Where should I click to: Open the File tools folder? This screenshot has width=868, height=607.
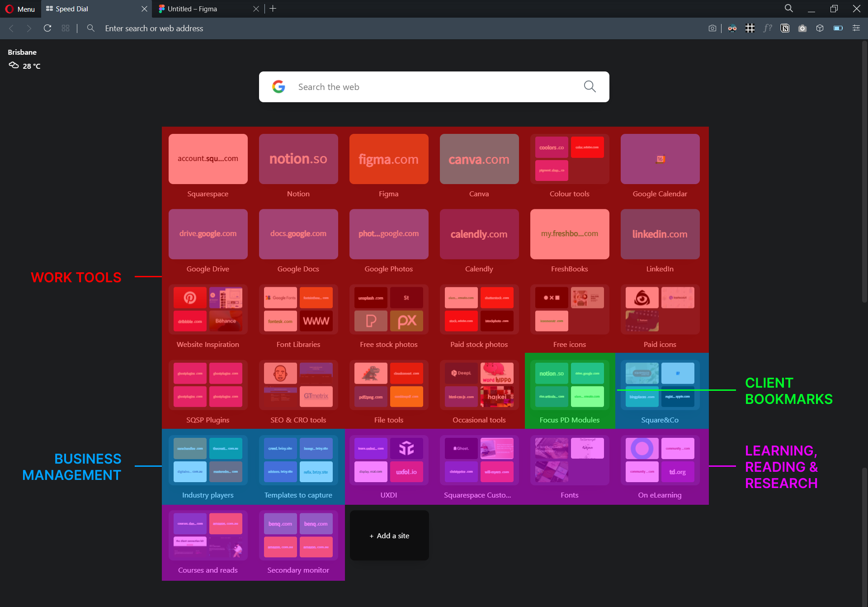click(389, 385)
